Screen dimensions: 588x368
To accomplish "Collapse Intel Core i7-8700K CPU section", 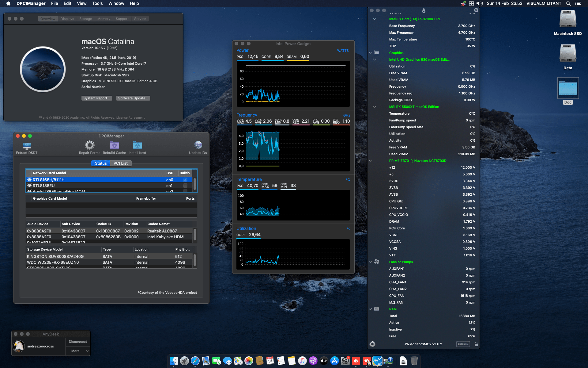I will pos(374,19).
